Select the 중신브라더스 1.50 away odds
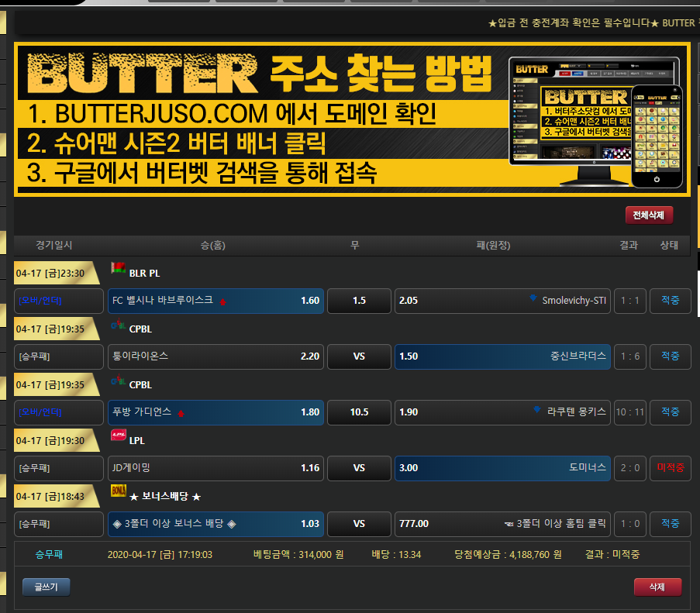This screenshot has width=700, height=613. pos(502,356)
